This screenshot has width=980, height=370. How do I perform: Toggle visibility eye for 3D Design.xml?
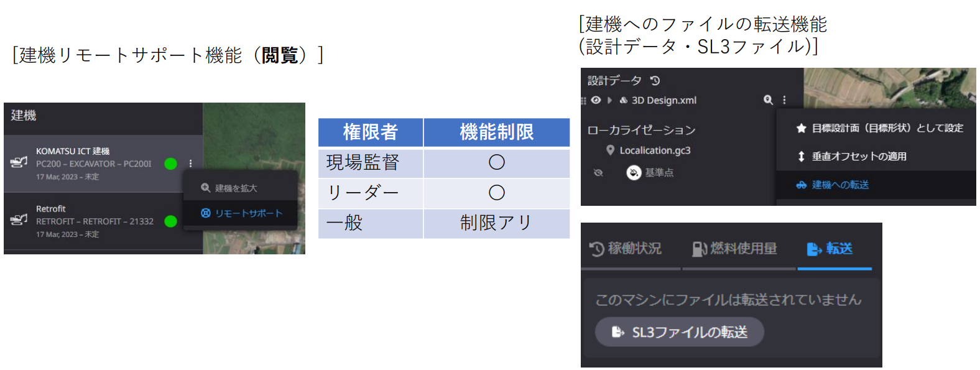[x=596, y=100]
